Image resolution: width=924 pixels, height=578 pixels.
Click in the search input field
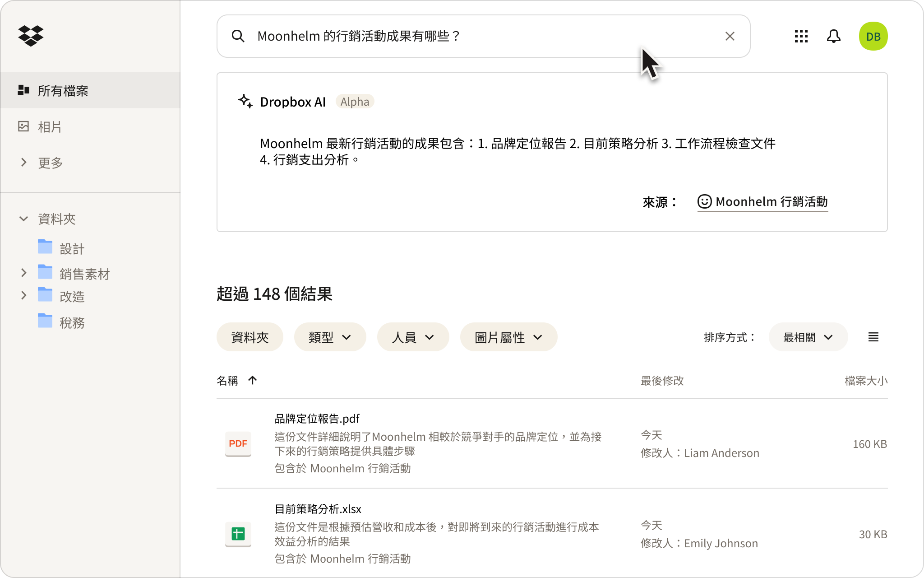tap(483, 36)
